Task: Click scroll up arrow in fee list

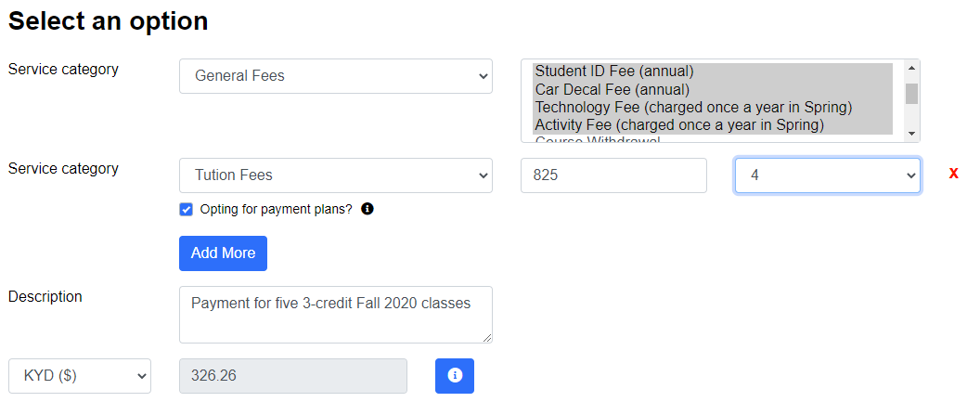Action: (912, 68)
